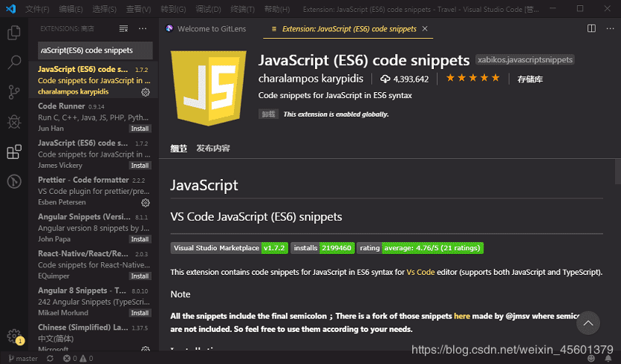Clear extensions search results icon
The width and height of the screenshot is (621, 364).
pos(123,28)
